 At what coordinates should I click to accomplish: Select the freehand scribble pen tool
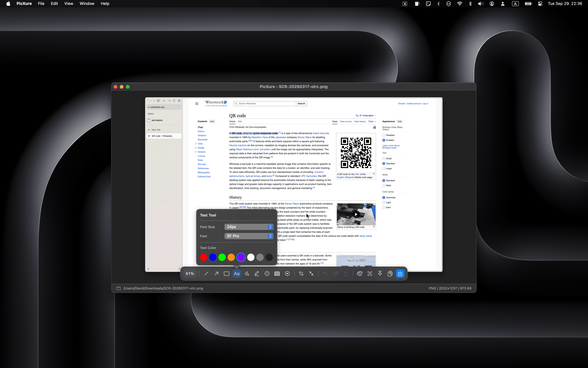(247, 273)
